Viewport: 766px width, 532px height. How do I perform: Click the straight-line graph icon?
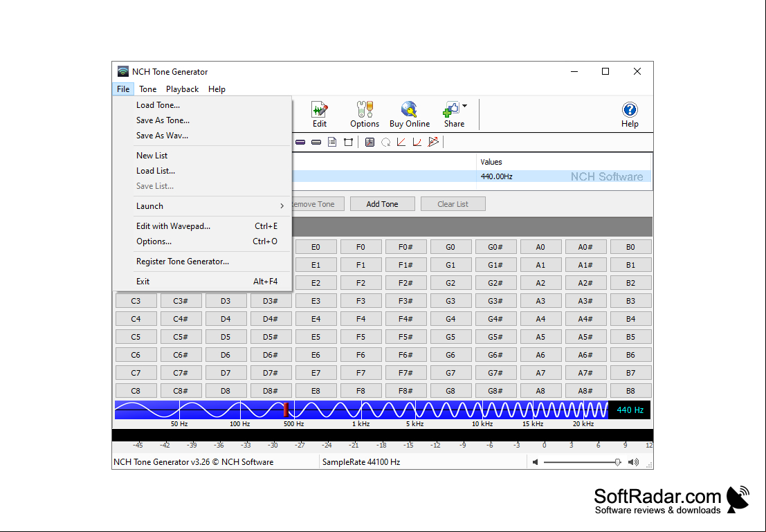coord(401,142)
